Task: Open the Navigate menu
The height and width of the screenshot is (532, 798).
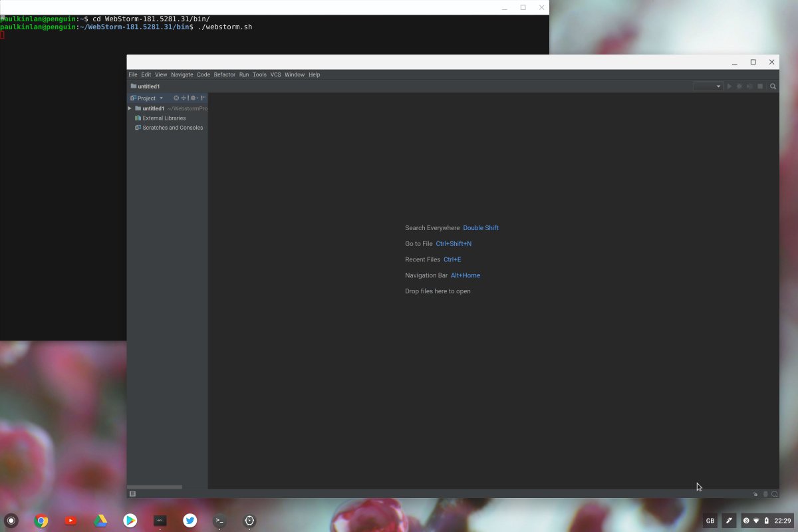Action: (182, 74)
